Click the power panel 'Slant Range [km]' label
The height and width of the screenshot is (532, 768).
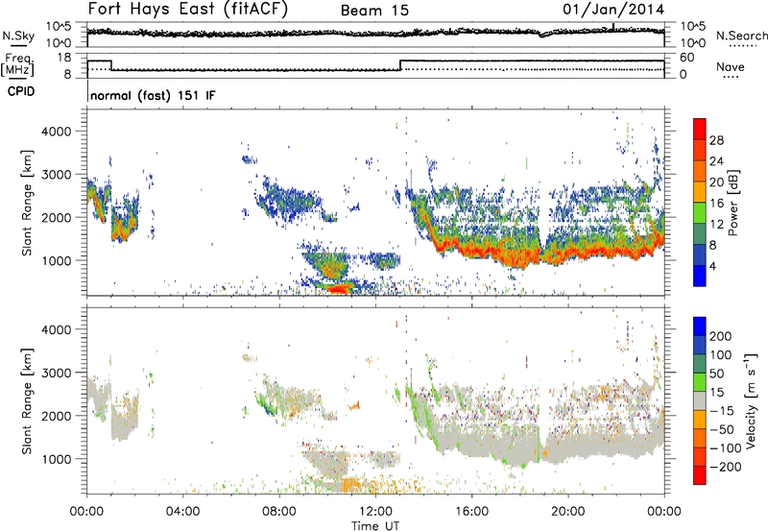[x=27, y=203]
